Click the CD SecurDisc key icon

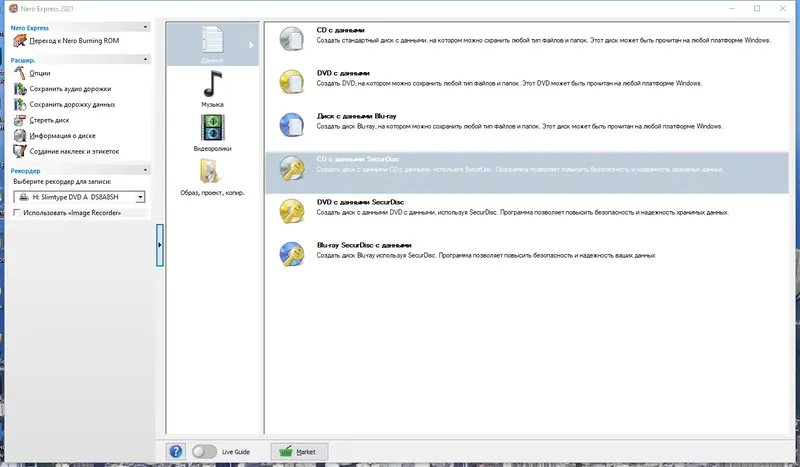click(292, 168)
